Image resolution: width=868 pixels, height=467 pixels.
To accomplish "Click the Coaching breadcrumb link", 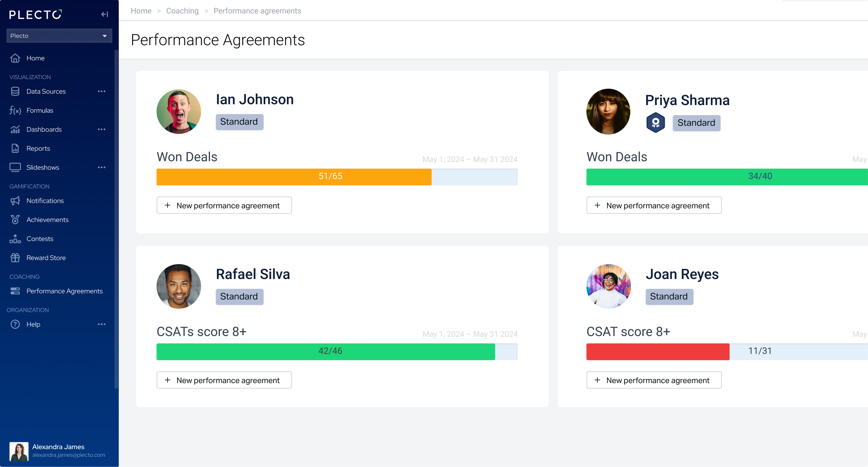I will pyautogui.click(x=182, y=11).
